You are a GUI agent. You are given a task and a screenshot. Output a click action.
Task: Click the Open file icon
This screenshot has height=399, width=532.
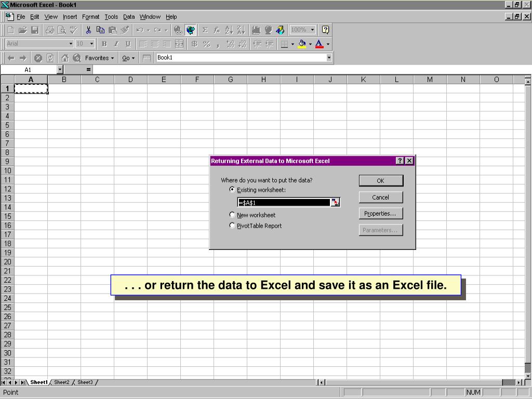23,30
